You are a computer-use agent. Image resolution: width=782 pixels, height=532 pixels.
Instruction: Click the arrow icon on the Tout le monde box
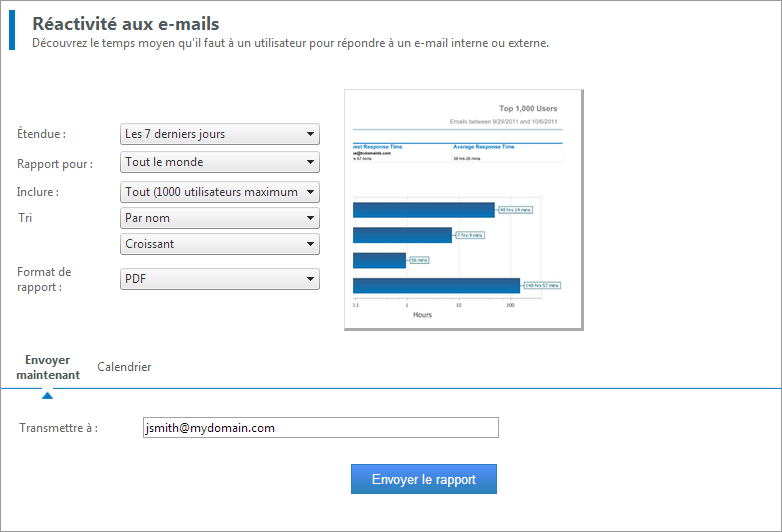point(310,162)
